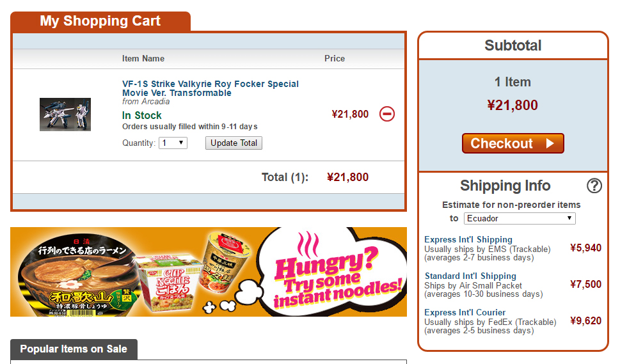Remove item with red minus icon
The width and height of the screenshot is (620, 364).
click(x=386, y=114)
